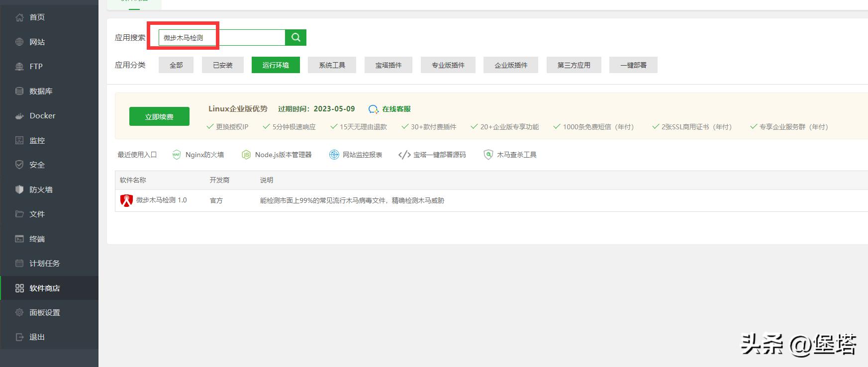Click the 说明 column header
The width and height of the screenshot is (868, 367).
coord(267,180)
